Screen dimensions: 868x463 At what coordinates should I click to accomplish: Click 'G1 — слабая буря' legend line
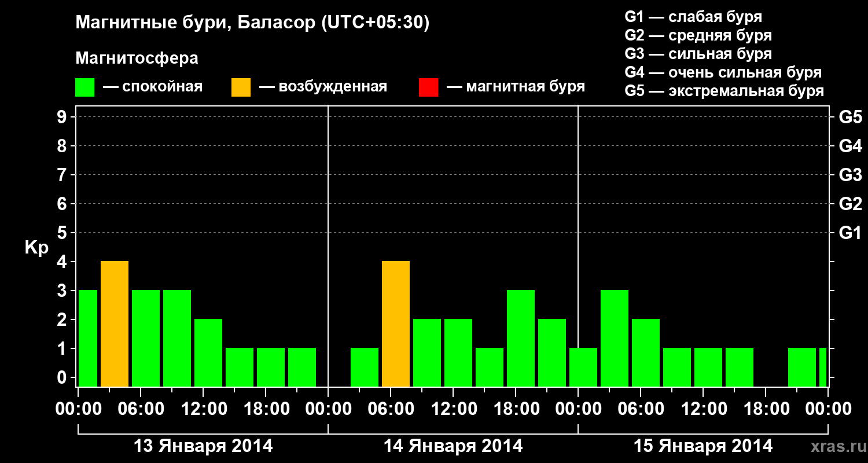[x=693, y=17]
